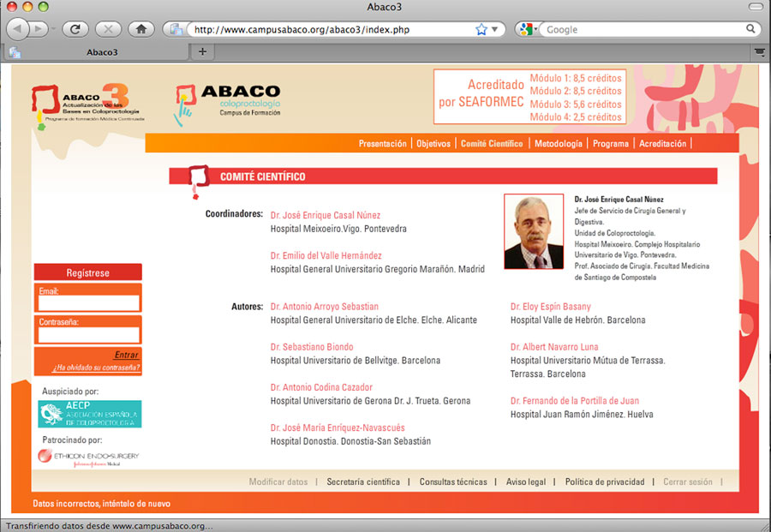Screen dimensions: 771x532
Task: Click Dr. José María Enríquez-Navascués link
Action: 338,427
